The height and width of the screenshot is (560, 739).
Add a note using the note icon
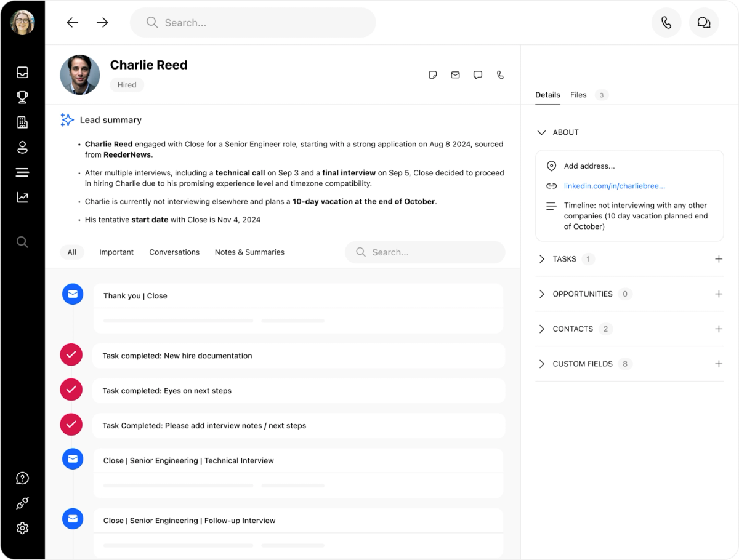pos(433,75)
